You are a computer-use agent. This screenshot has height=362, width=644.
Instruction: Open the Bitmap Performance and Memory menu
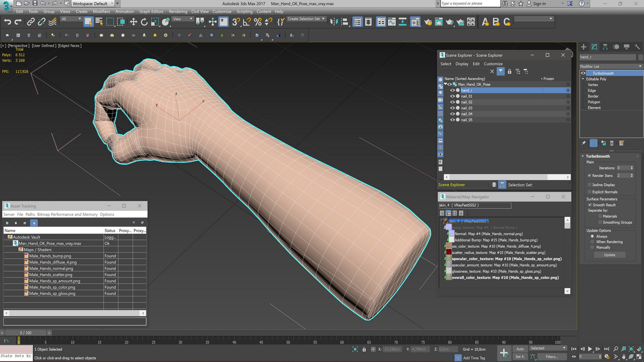pos(67,215)
